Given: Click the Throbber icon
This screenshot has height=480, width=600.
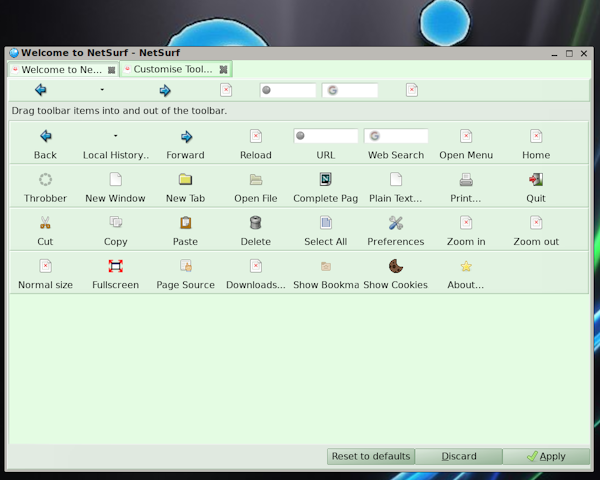Looking at the screenshot, I should point(45,179).
